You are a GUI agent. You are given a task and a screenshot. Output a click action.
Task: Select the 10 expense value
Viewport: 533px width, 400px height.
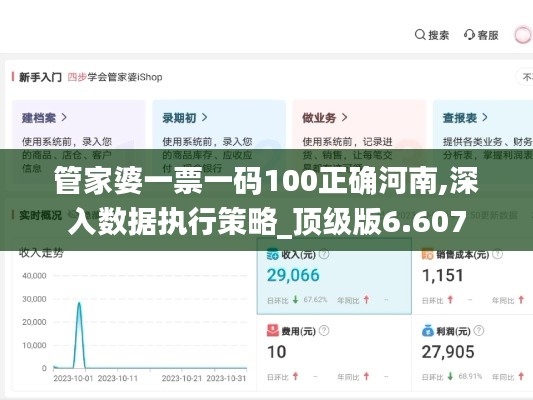[276, 352]
